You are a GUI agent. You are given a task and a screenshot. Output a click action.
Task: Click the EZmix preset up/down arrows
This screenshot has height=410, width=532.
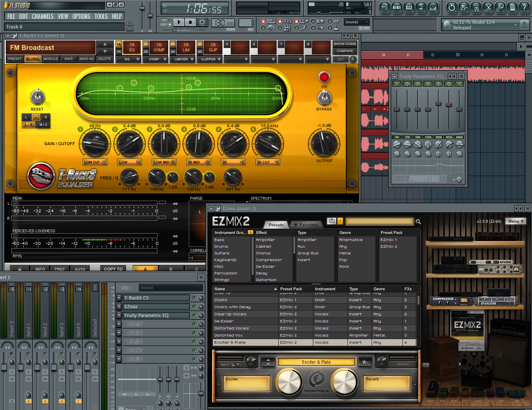coord(268,362)
